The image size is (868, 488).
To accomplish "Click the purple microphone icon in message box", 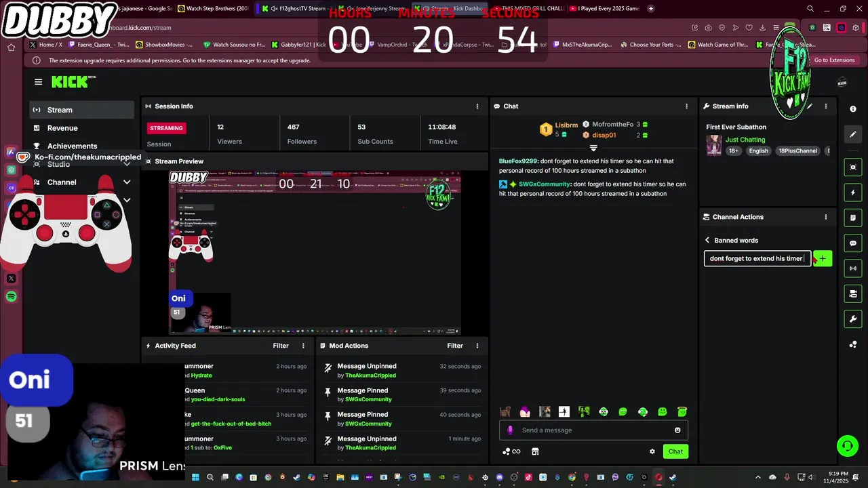I will [x=510, y=430].
